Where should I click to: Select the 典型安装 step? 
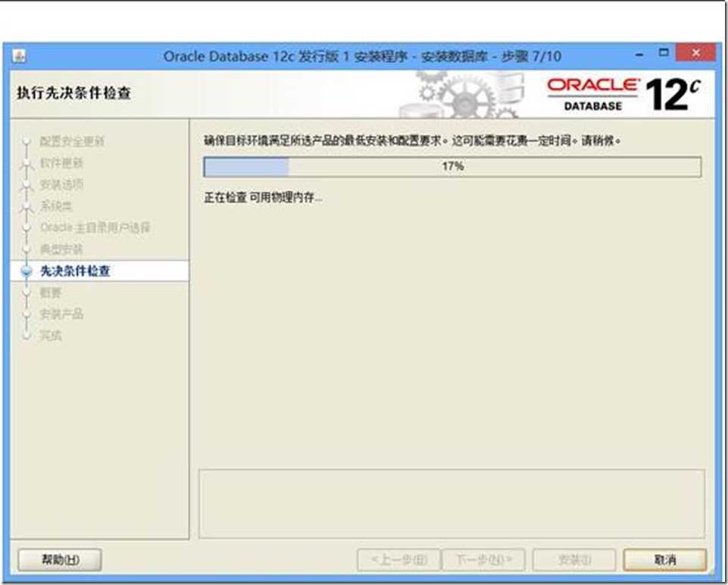(x=61, y=249)
